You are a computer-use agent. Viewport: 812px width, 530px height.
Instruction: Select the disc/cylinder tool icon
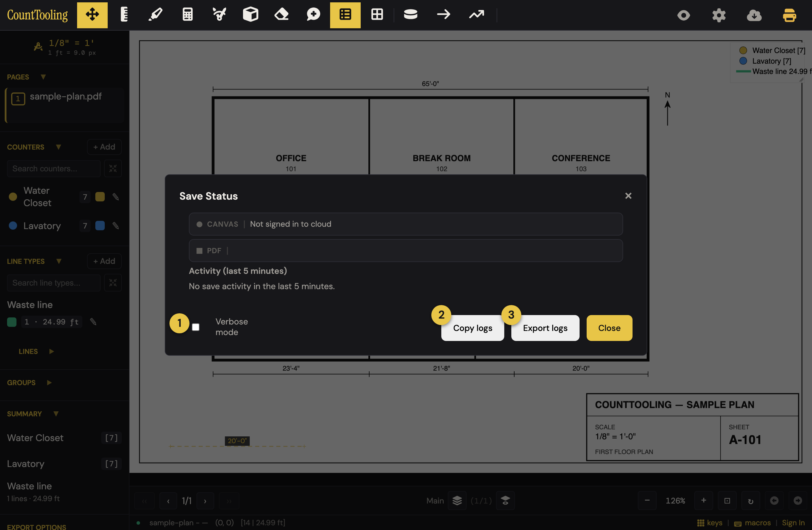(x=410, y=15)
